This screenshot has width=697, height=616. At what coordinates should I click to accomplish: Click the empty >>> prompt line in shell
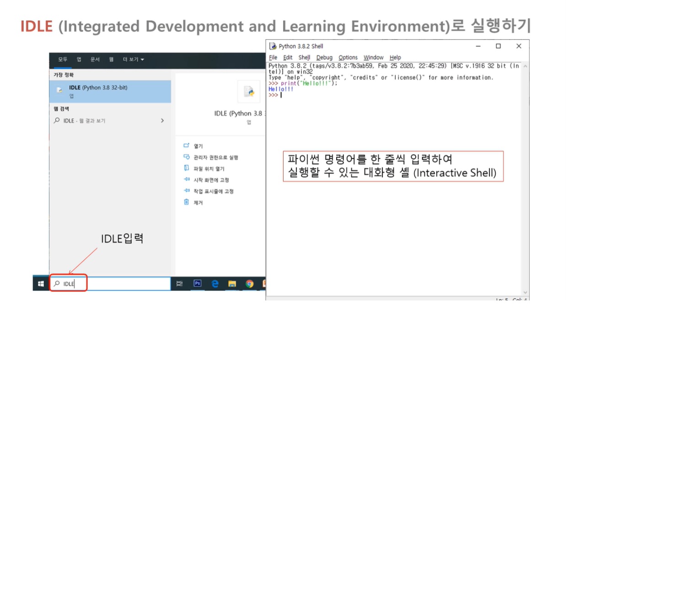tap(275, 95)
